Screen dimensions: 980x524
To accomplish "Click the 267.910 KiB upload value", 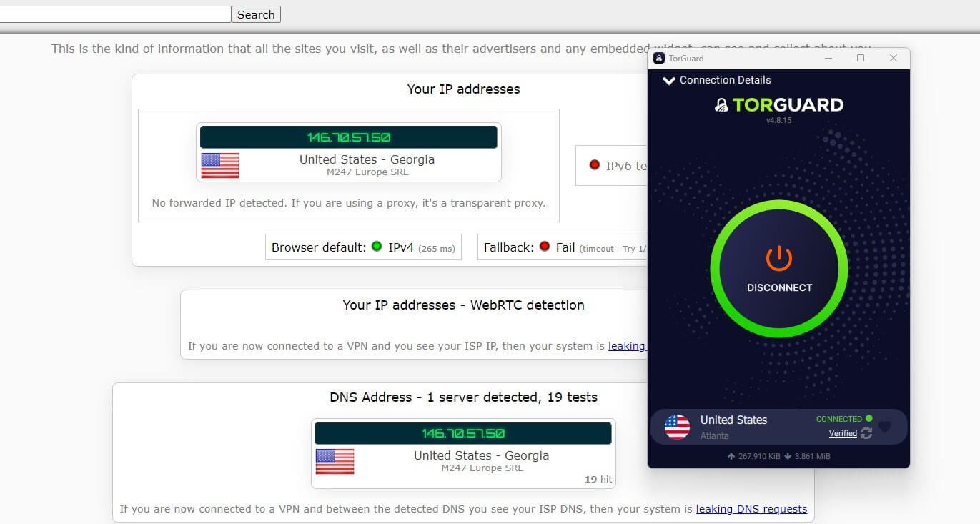I will pos(758,456).
